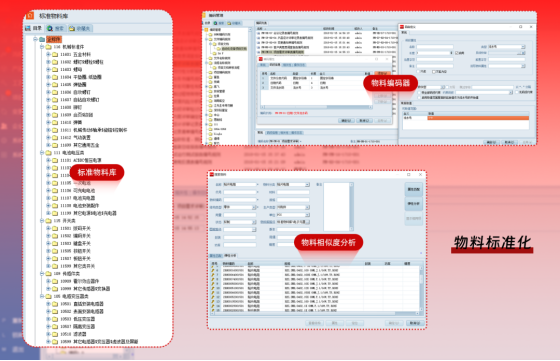Screen dimensions: 560x361
Task: Click the 相似分析 button in the similarity dialog
Action: coord(414,204)
